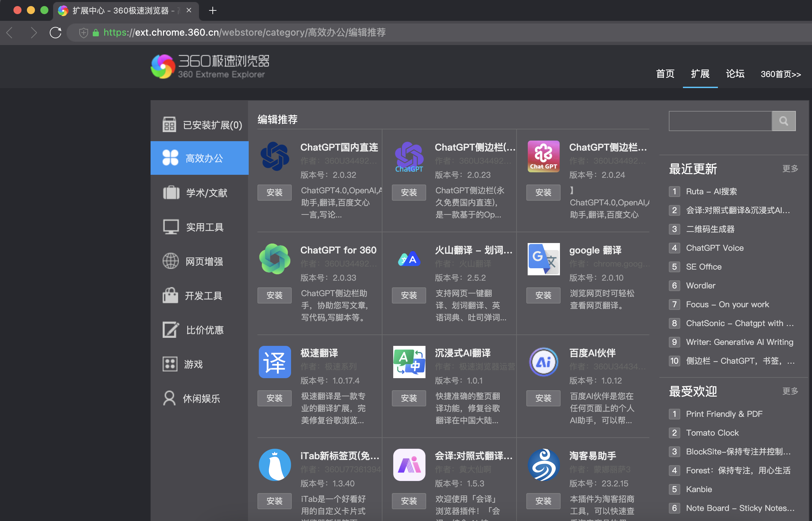The height and width of the screenshot is (521, 812).
Task: Open the 学术/文献 category in sidebar
Action: (x=207, y=193)
